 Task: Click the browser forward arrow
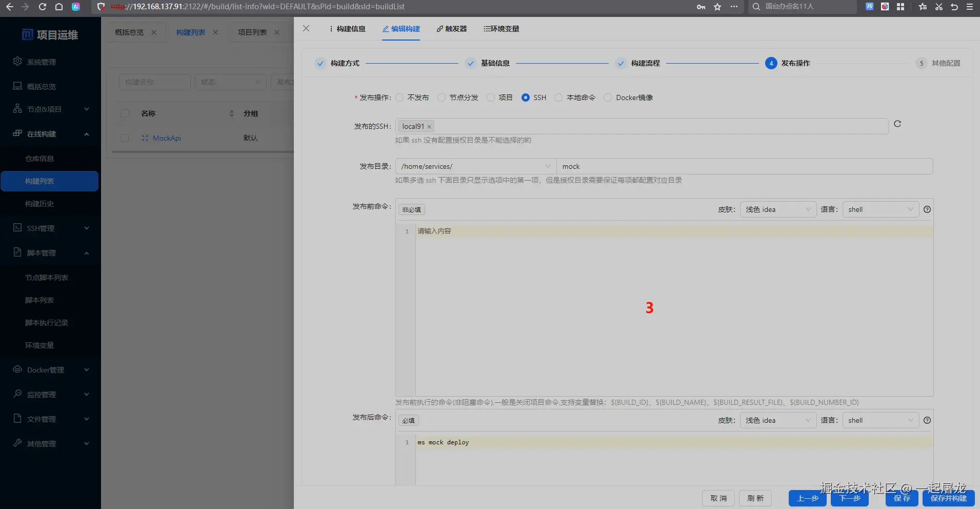pyautogui.click(x=25, y=7)
